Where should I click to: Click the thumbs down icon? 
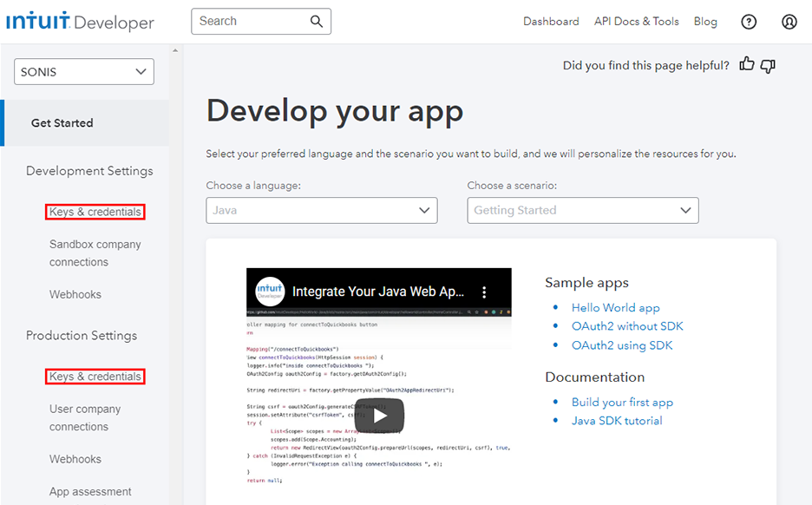768,65
